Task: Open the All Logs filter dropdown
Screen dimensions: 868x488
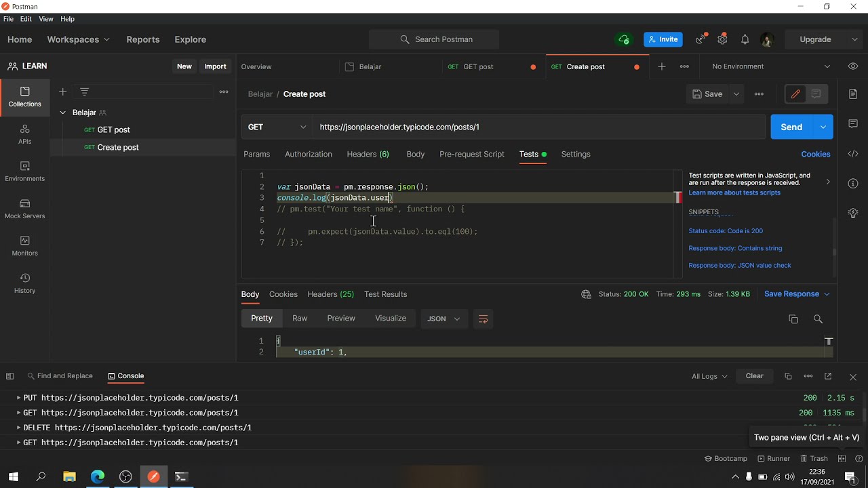Action: click(709, 376)
